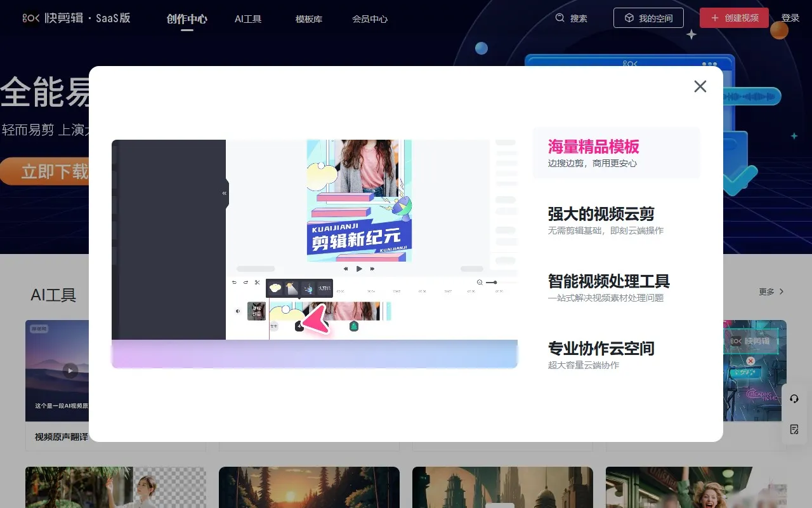Open the 创作中心 menu item
Viewport: 812px width, 508px height.
click(x=187, y=19)
